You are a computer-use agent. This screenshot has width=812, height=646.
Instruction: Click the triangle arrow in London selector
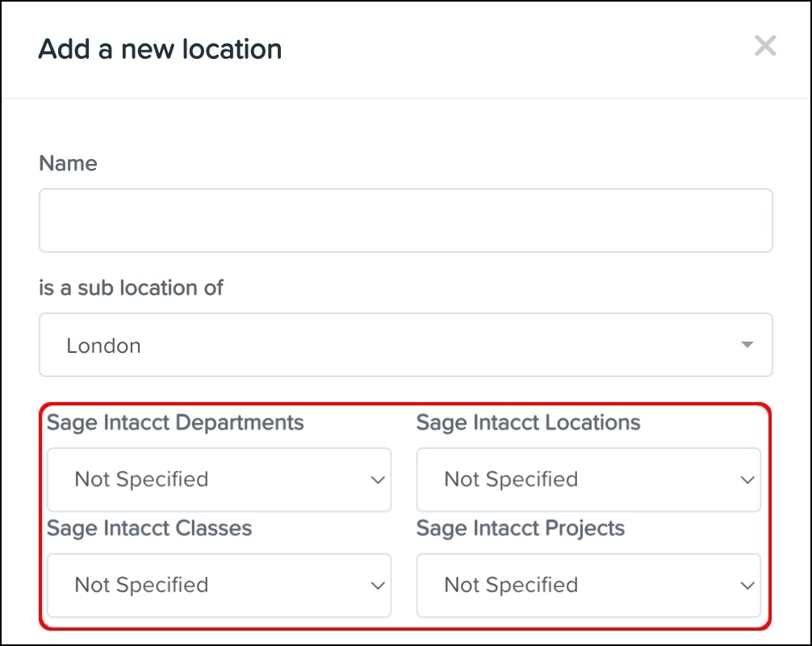point(747,346)
